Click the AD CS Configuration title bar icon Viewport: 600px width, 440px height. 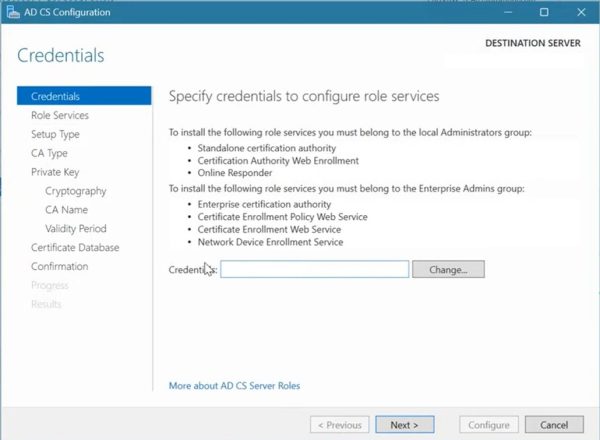(x=13, y=12)
